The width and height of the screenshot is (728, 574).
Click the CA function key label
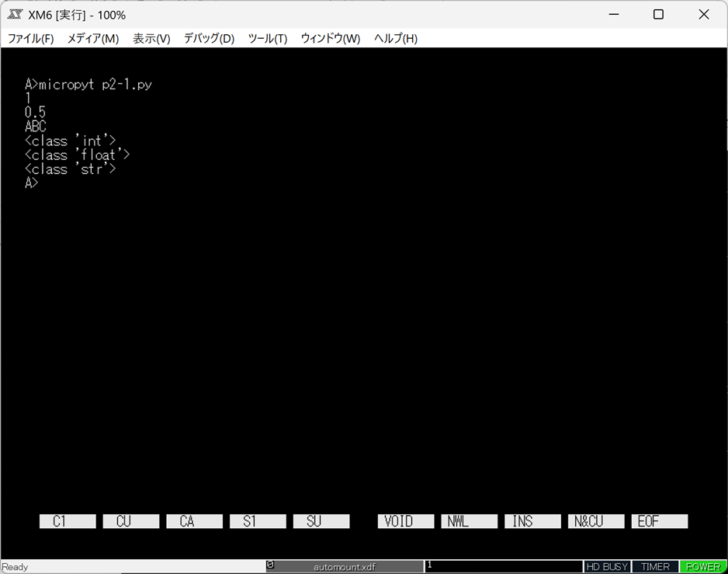(195, 521)
